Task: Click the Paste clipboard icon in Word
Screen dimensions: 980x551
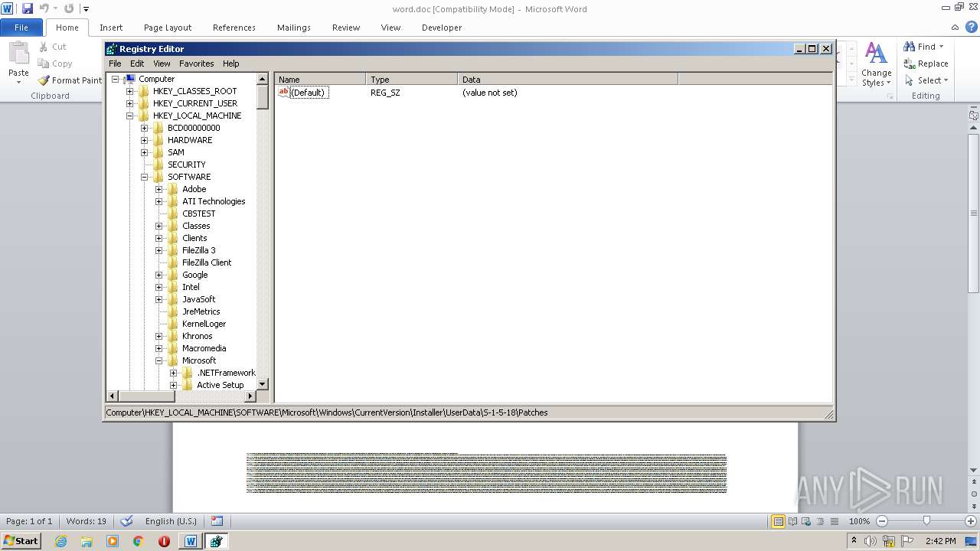Action: 18,54
